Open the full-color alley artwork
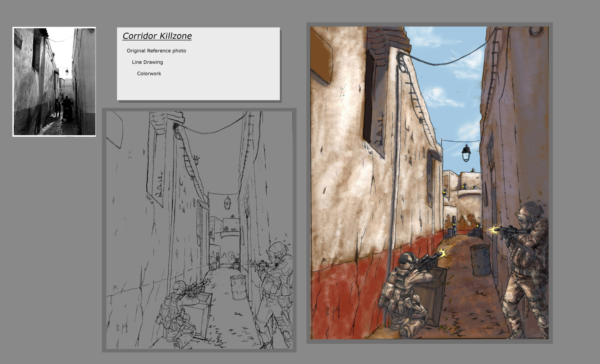Viewport: 600px width, 364px height. point(429,183)
